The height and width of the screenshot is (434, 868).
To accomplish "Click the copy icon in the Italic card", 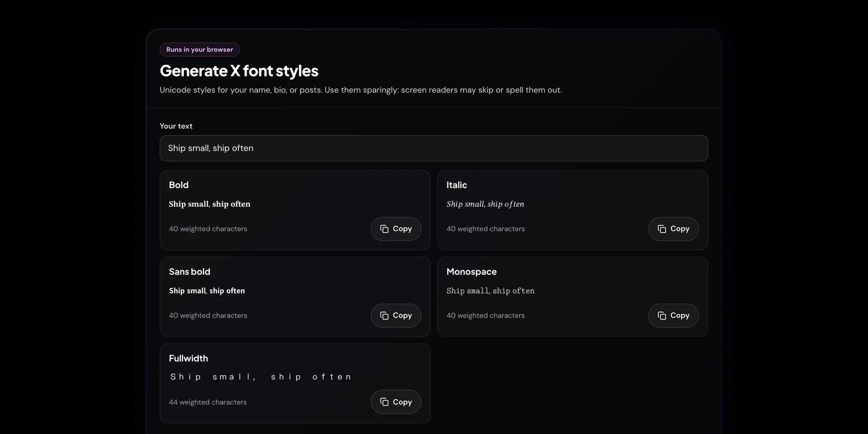I will (662, 229).
